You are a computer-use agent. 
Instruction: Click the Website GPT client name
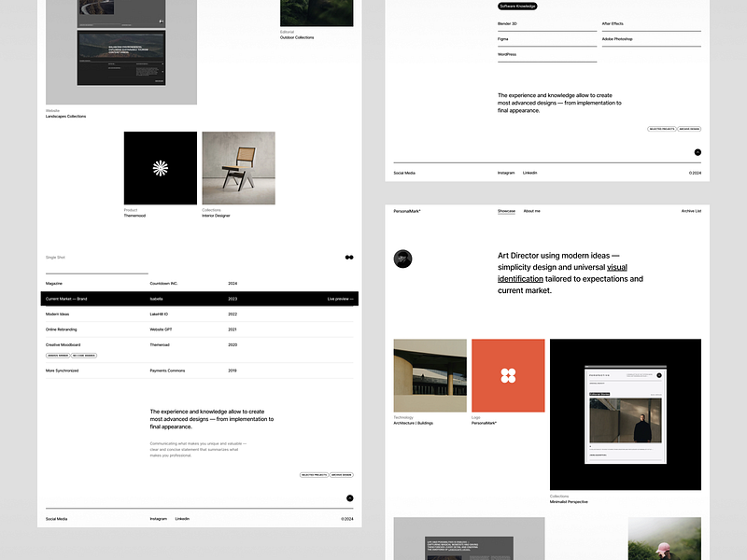pyautogui.click(x=161, y=329)
